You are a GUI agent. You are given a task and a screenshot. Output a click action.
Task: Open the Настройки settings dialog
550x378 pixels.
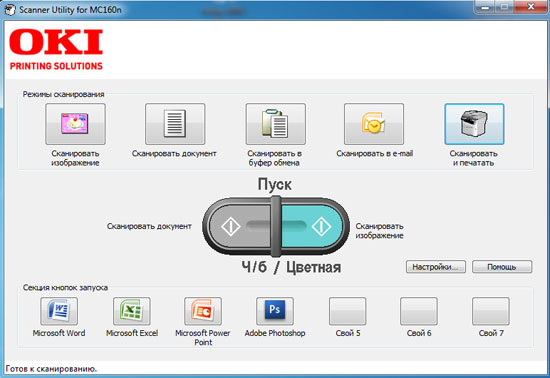click(x=436, y=267)
